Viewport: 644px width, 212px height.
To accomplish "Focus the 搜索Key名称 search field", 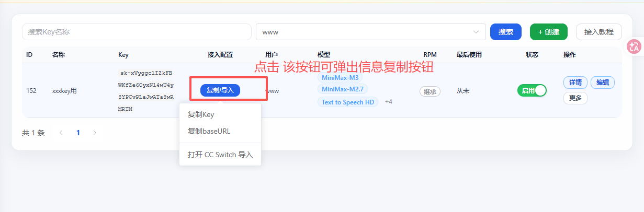I will click(x=137, y=32).
